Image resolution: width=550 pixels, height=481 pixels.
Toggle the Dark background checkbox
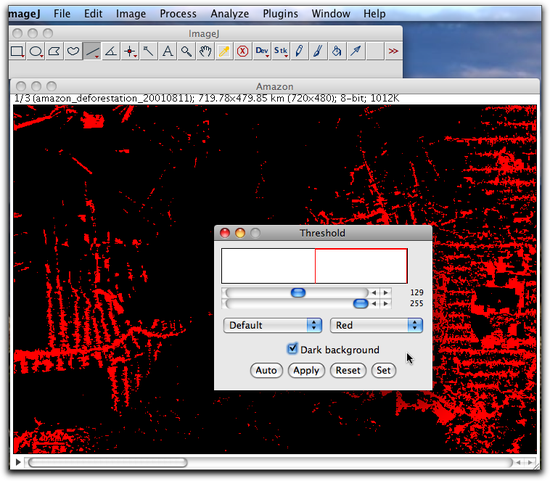coord(292,349)
